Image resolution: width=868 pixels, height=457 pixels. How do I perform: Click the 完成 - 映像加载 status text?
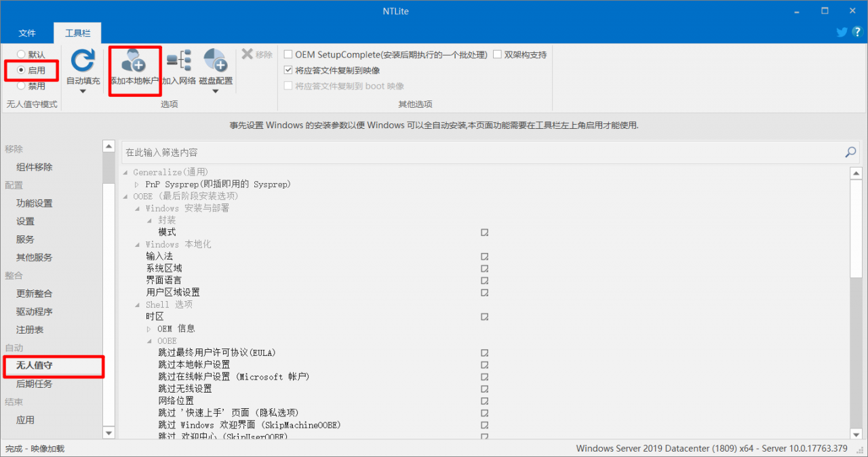pyautogui.click(x=35, y=448)
